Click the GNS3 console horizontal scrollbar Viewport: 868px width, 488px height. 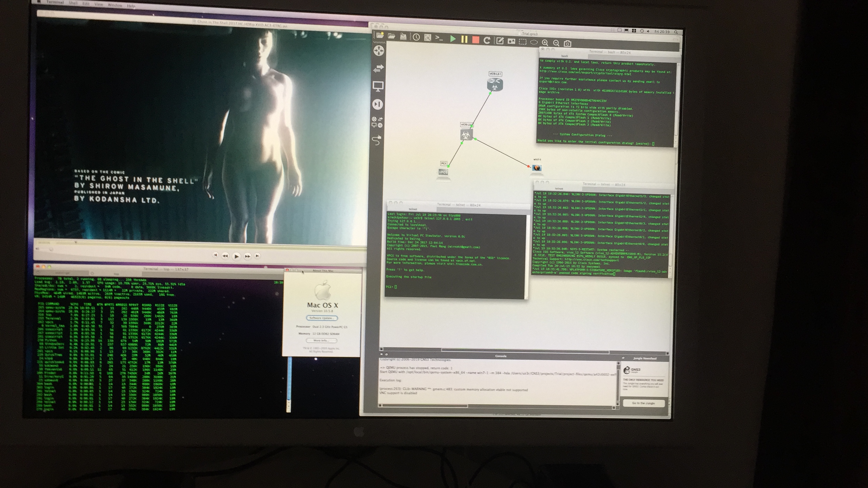(497, 406)
